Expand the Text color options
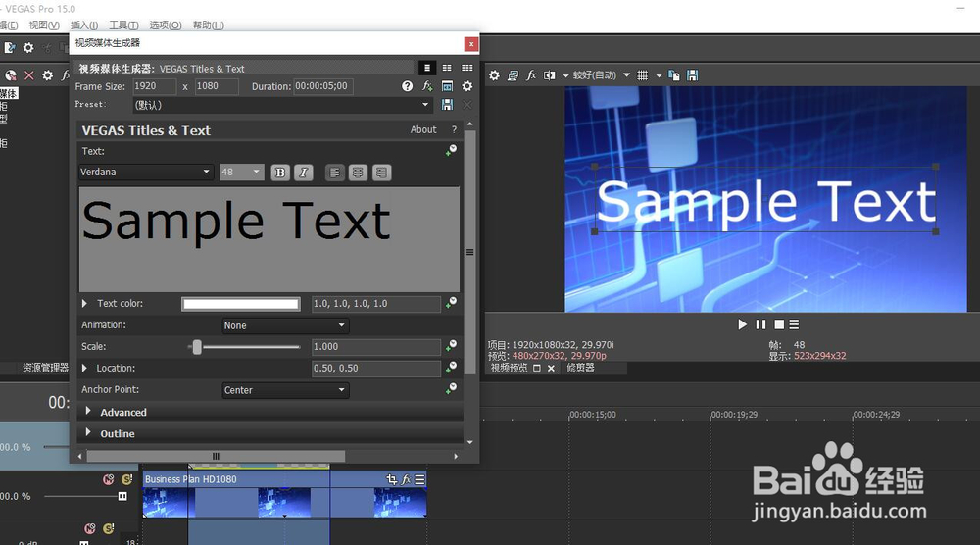 click(x=84, y=303)
